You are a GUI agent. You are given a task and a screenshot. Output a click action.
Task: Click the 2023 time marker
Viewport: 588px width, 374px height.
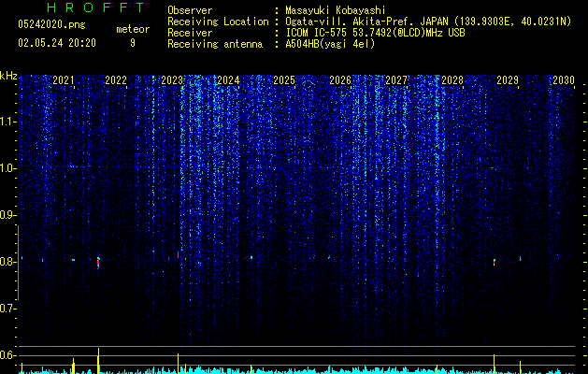pos(172,80)
